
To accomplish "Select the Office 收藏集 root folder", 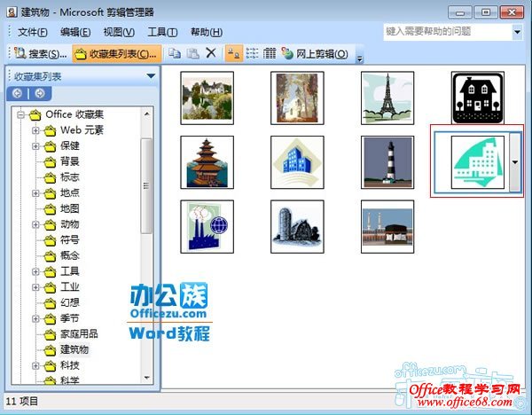I will [74, 114].
